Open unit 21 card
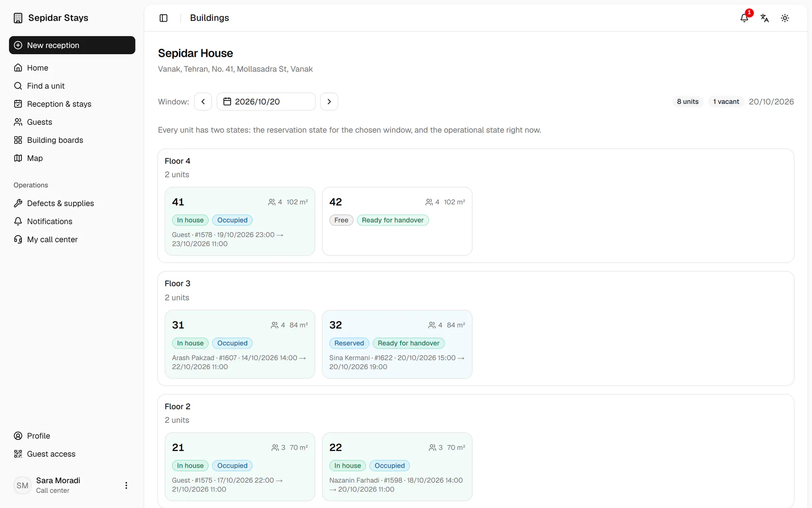This screenshot has width=812, height=508. click(240, 467)
